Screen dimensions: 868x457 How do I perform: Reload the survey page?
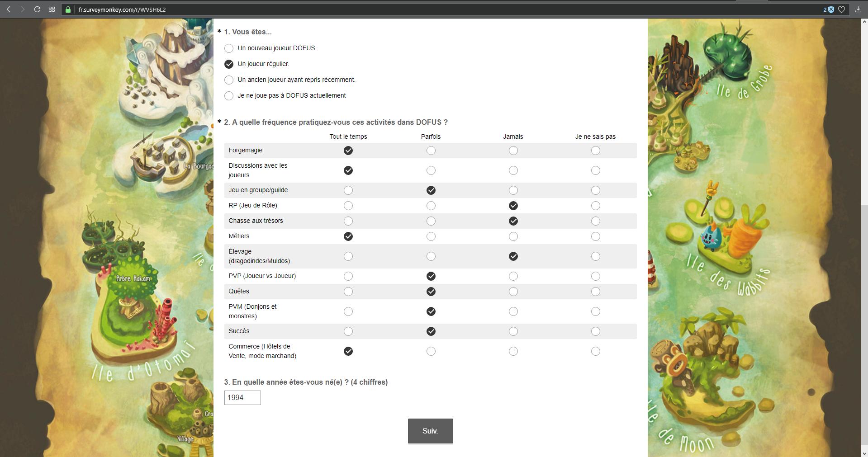pyautogui.click(x=37, y=9)
